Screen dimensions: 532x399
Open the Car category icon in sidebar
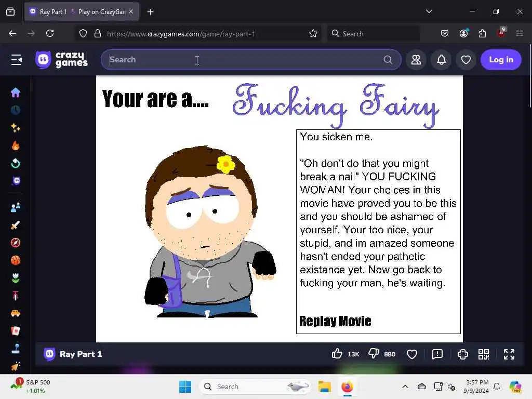pyautogui.click(x=16, y=313)
